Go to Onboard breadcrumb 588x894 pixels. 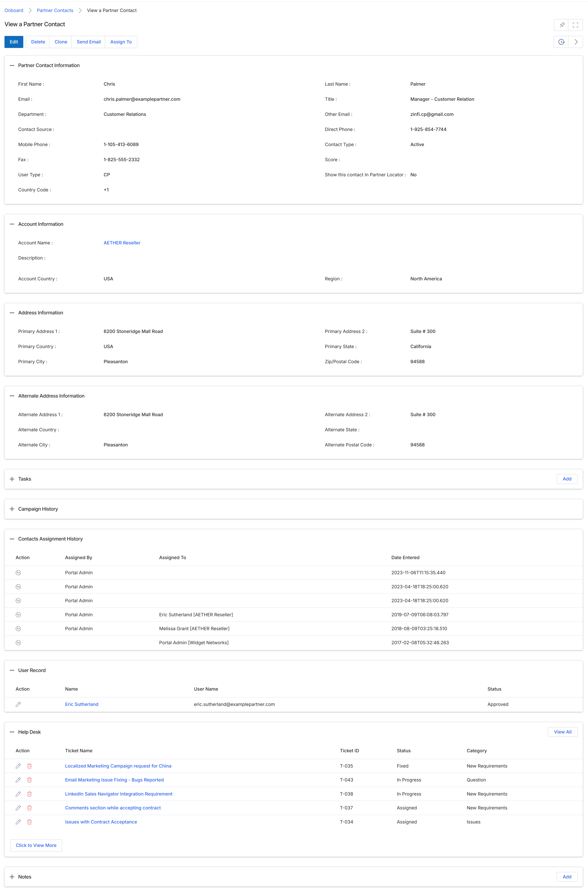coord(14,11)
